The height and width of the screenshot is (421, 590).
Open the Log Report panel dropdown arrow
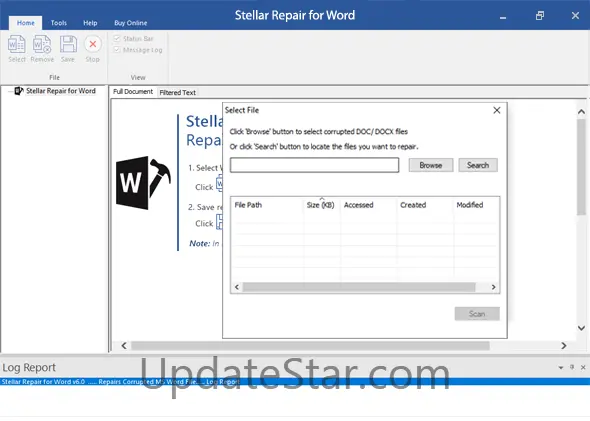point(561,368)
